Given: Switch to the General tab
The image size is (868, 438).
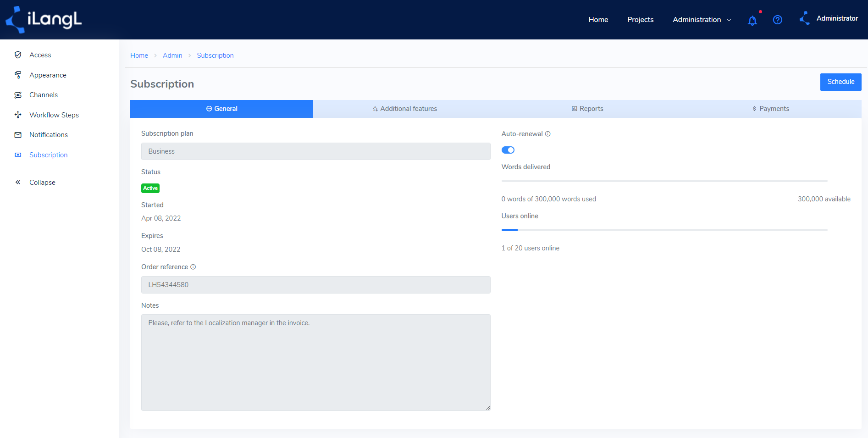Looking at the screenshot, I should (221, 109).
